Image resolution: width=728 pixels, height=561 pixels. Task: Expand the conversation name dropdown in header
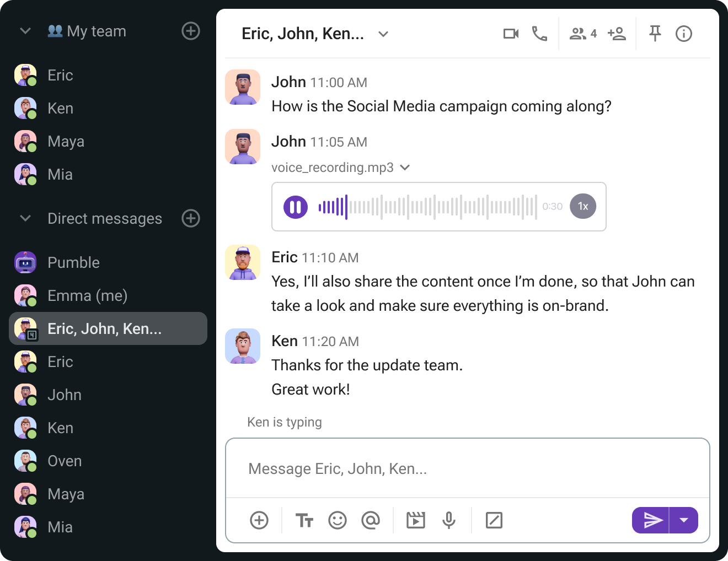383,34
